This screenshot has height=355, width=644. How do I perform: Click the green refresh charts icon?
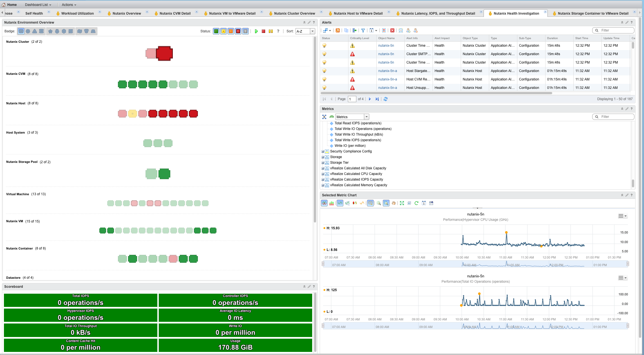(417, 203)
